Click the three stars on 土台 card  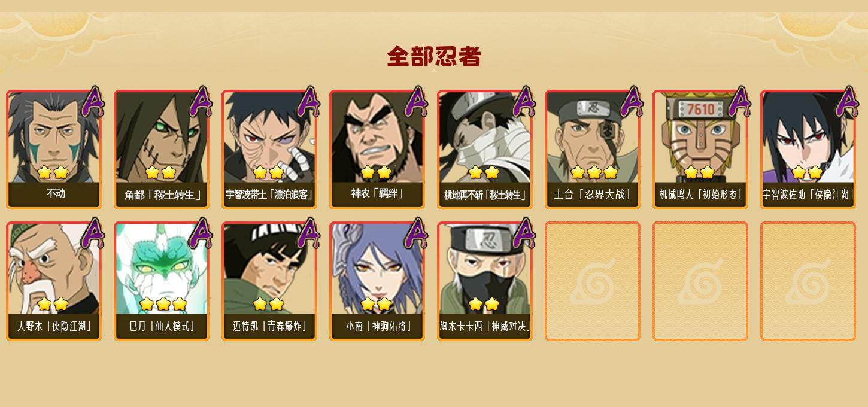coord(594,173)
